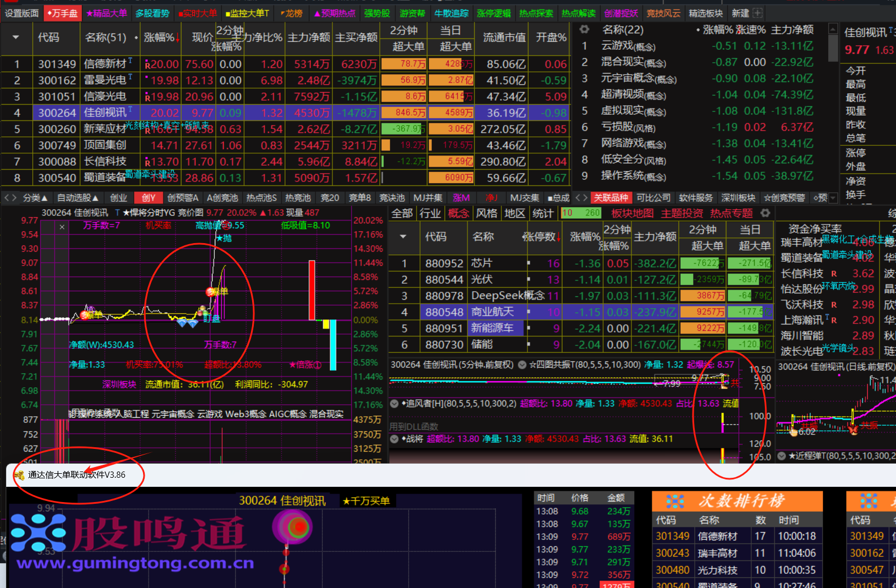
Task: Switch to the 实时大单 tab
Action: click(198, 13)
